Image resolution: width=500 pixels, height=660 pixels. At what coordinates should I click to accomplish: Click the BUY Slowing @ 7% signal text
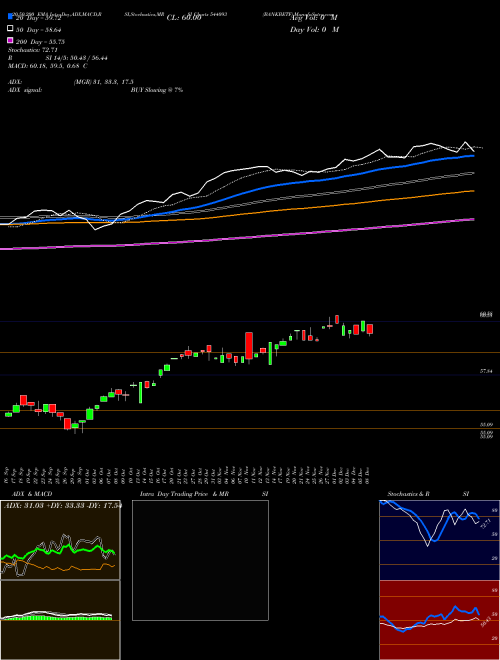click(x=157, y=90)
